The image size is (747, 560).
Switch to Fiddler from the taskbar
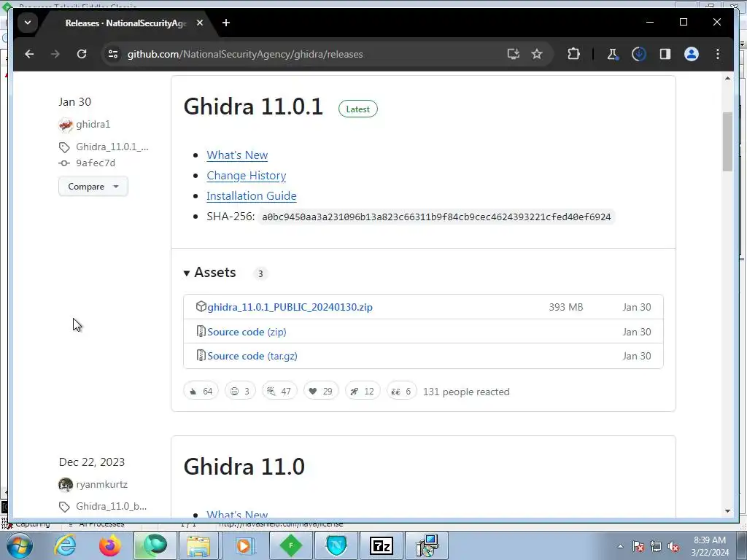tap(290, 545)
